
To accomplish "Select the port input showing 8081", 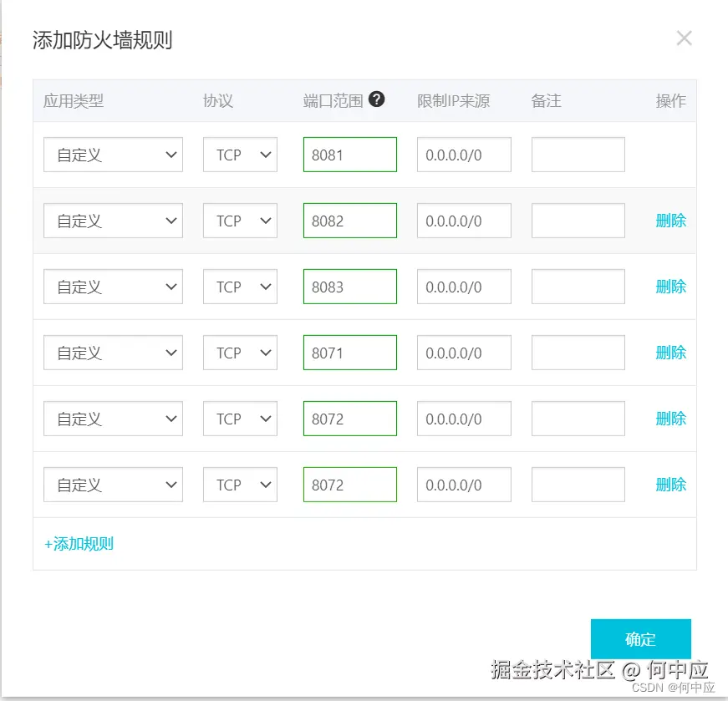I will [349, 154].
